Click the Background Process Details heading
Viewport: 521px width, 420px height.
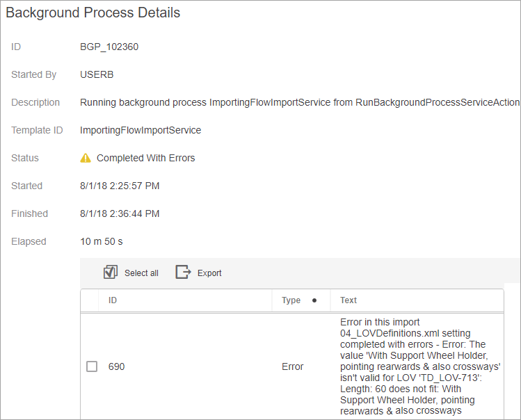(93, 13)
